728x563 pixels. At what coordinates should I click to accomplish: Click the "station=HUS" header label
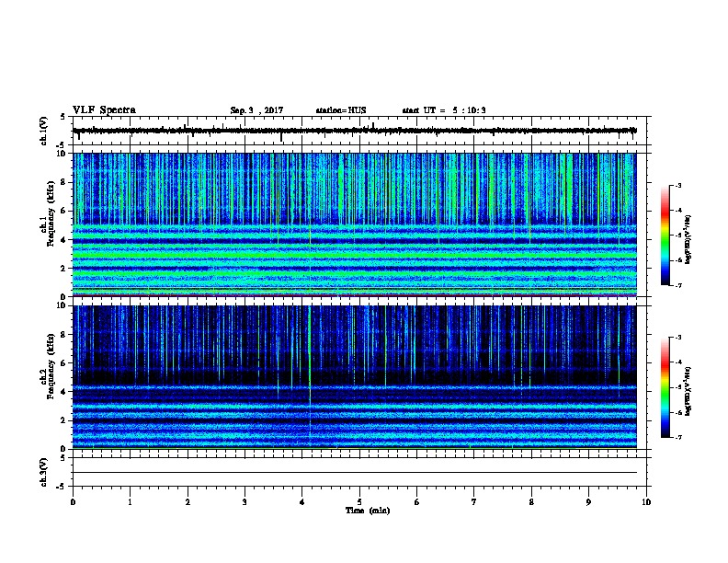tap(341, 110)
